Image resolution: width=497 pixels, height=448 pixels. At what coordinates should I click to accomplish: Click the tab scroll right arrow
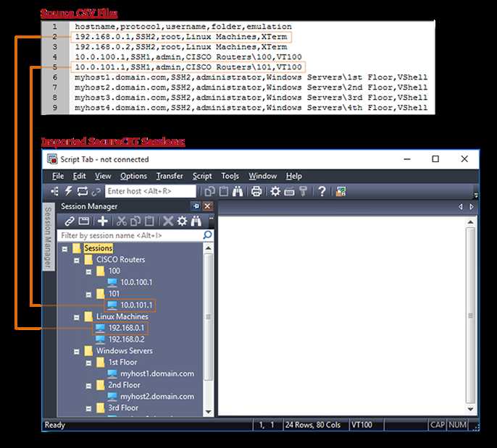472,207
